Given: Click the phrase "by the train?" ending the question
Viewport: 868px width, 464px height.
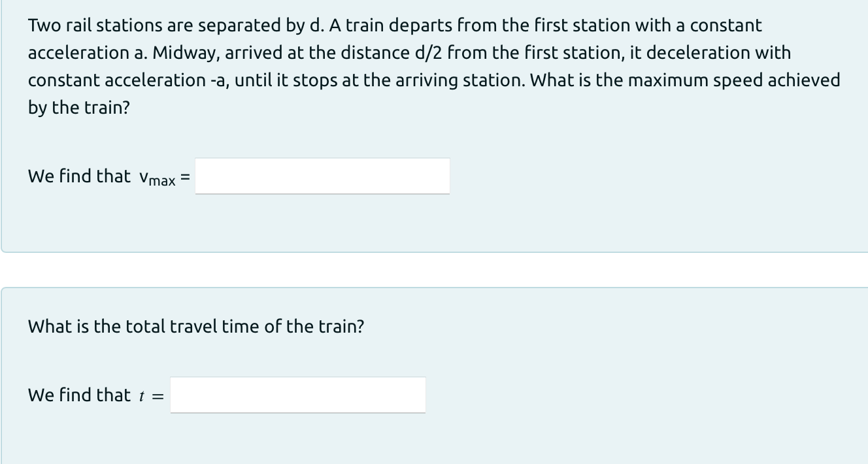Looking at the screenshot, I should click(x=78, y=108).
